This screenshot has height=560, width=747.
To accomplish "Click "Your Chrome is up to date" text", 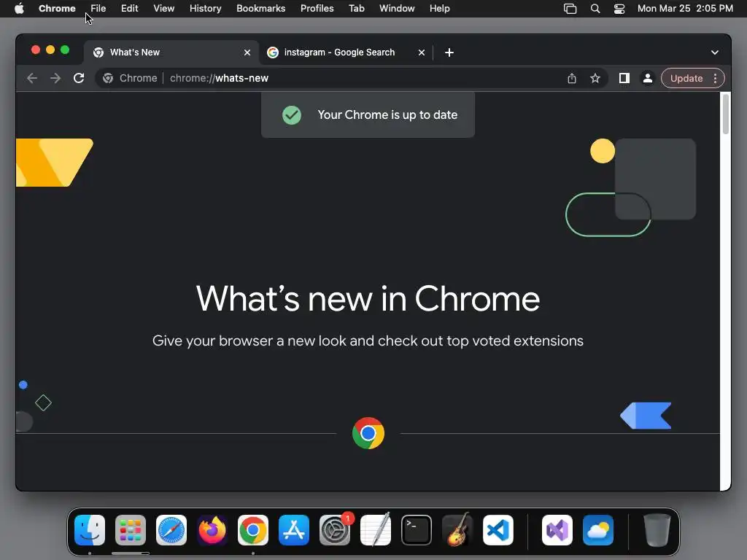I will click(x=387, y=114).
